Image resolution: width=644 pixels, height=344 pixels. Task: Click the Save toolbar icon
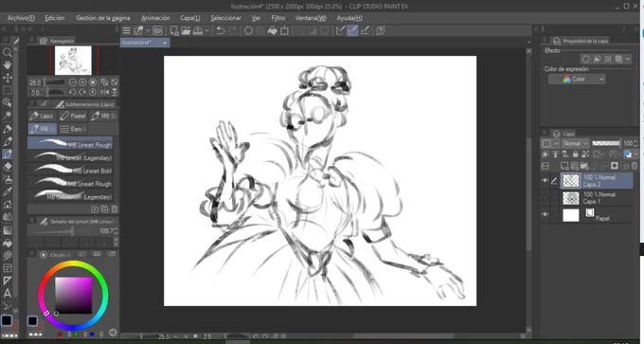[198, 30]
